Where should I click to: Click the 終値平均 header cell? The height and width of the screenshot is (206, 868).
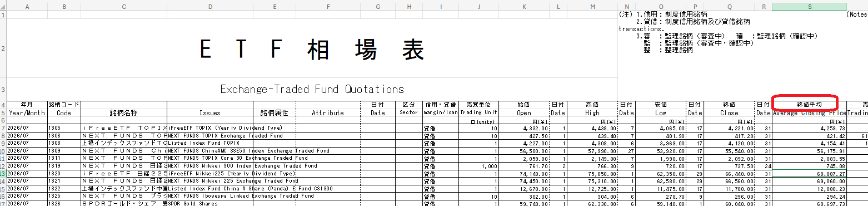(x=810, y=104)
